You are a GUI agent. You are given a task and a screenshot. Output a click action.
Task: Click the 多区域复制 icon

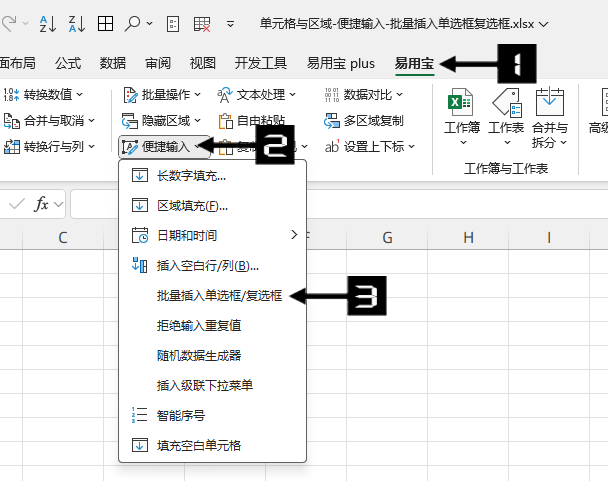click(332, 121)
